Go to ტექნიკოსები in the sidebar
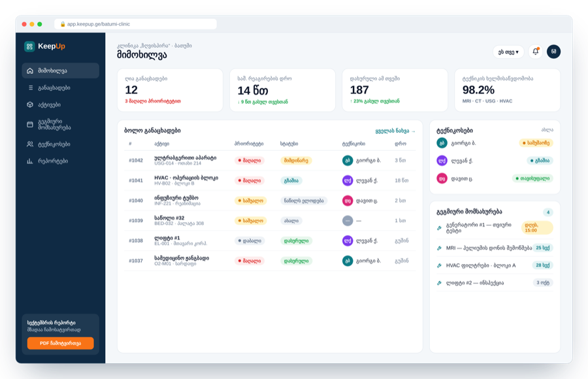The height and width of the screenshot is (379, 588). [x=60, y=144]
